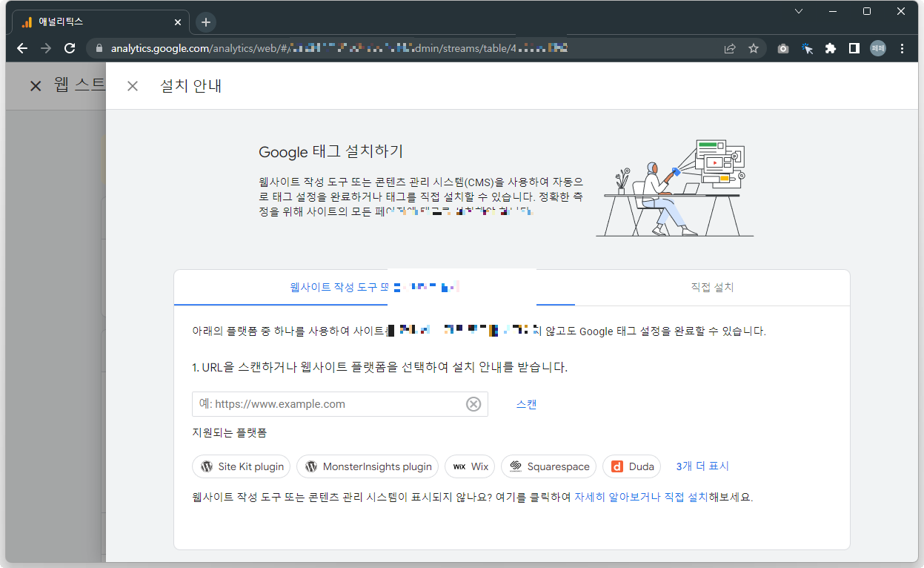924x568 pixels.
Task: Switch to the 직접 설치 tab
Action: (711, 288)
